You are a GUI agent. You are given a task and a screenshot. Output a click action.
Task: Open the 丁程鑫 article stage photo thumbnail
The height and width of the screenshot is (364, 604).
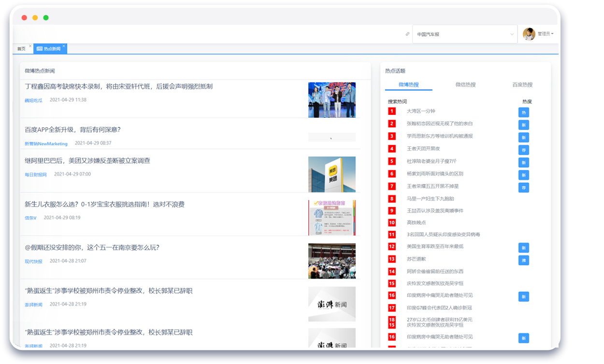click(332, 100)
